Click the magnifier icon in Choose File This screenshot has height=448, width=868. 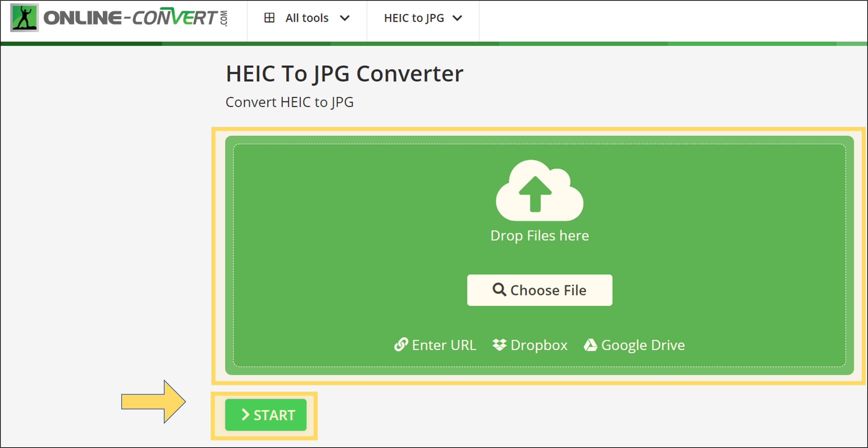499,290
